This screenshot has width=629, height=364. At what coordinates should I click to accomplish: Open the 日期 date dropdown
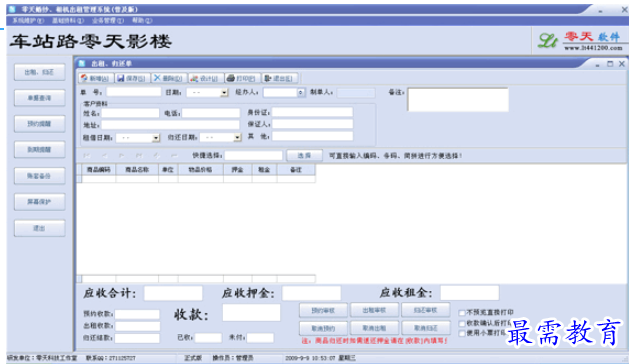224,93
